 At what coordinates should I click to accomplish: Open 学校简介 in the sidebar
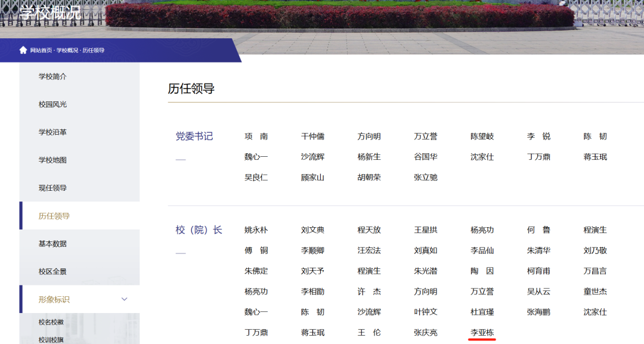tap(52, 76)
